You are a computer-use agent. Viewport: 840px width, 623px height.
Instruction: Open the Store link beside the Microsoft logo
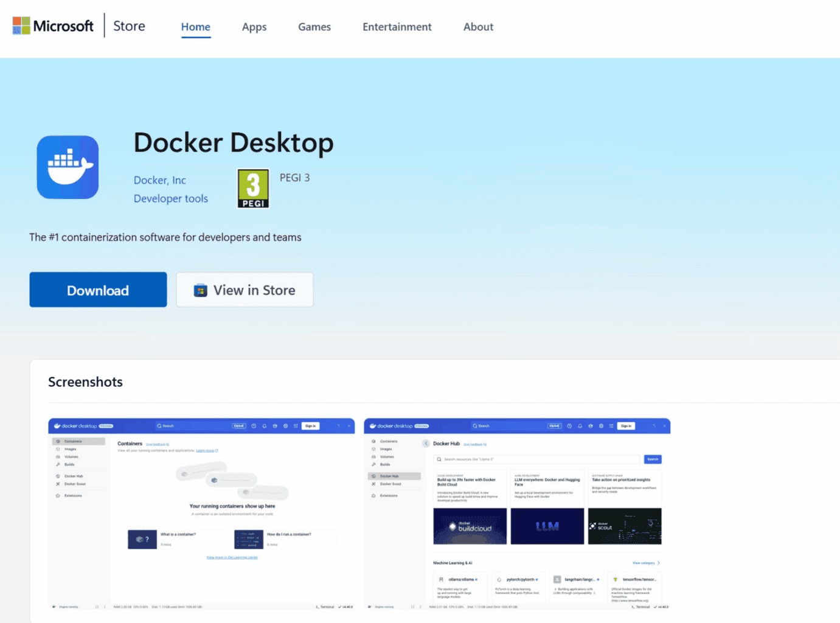coord(129,26)
